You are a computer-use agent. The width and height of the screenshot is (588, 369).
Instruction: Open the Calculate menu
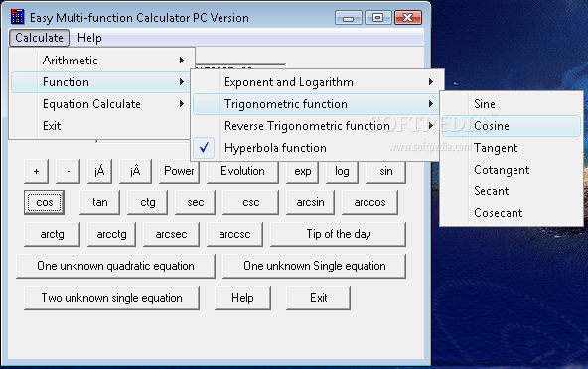(39, 38)
